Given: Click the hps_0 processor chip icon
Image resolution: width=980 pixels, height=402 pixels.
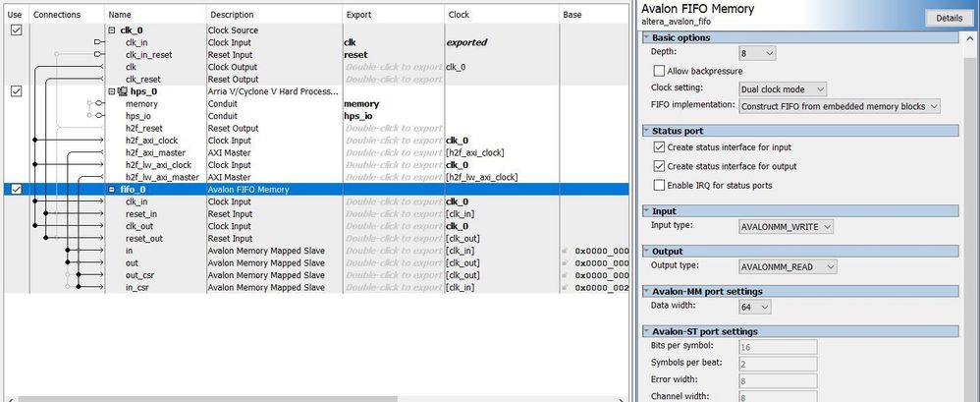Looking at the screenshot, I should point(122,92).
